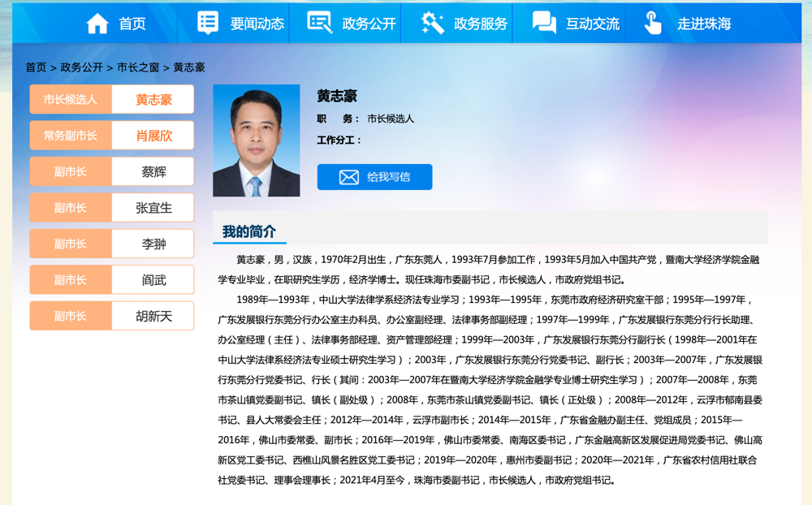Viewport: 812px width, 505px height.
Task: Click the search document icon beside 政务公开
Action: pyautogui.click(x=319, y=23)
